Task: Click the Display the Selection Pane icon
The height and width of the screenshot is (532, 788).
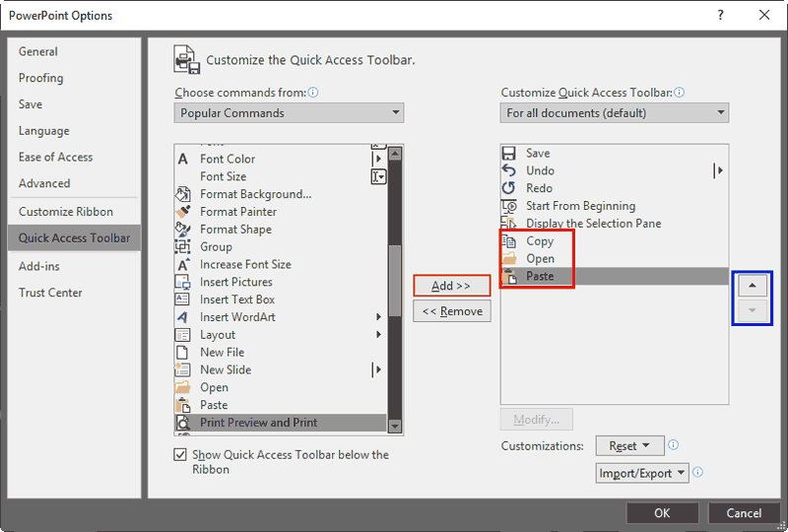Action: click(508, 223)
